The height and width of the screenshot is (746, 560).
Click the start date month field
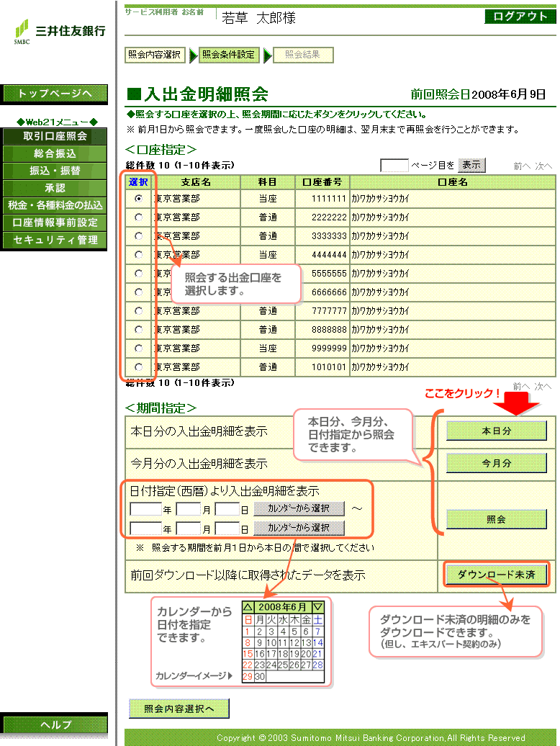(189, 509)
